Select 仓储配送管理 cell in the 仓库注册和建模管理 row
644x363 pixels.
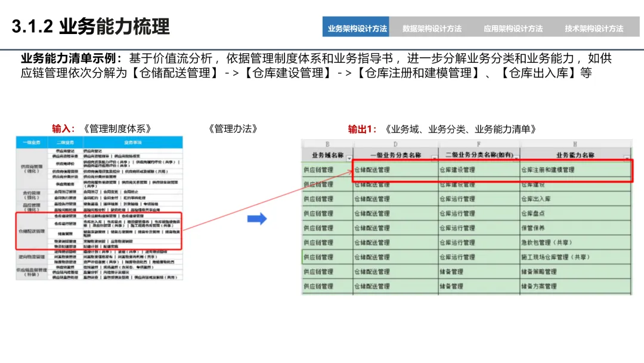[x=395, y=170]
